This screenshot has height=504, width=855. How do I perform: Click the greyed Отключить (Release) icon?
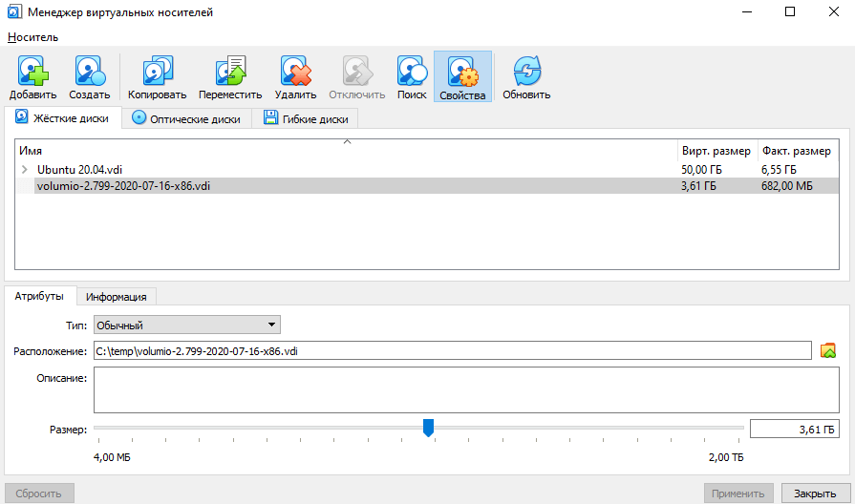pos(357,71)
